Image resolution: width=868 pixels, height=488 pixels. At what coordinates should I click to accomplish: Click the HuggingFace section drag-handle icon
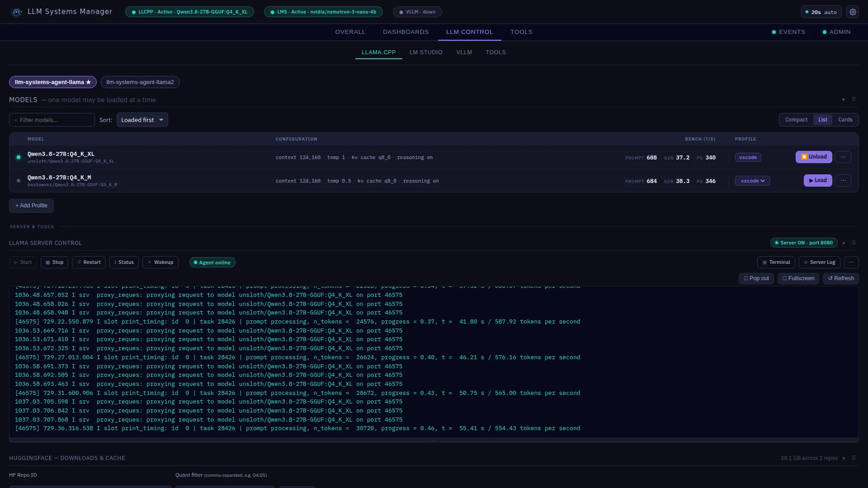click(x=854, y=458)
